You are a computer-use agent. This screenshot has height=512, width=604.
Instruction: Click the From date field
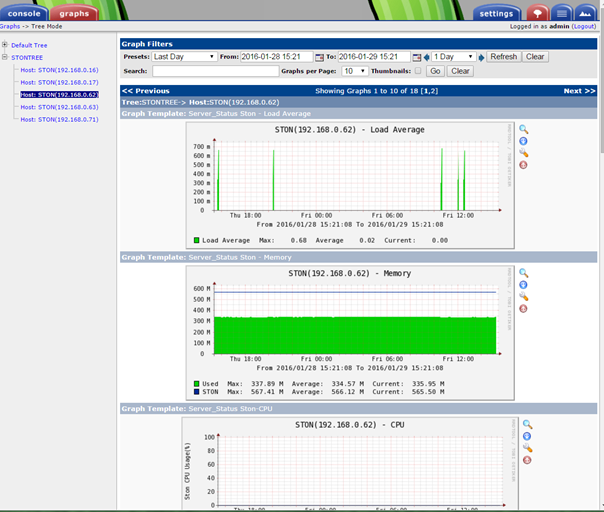(x=277, y=57)
